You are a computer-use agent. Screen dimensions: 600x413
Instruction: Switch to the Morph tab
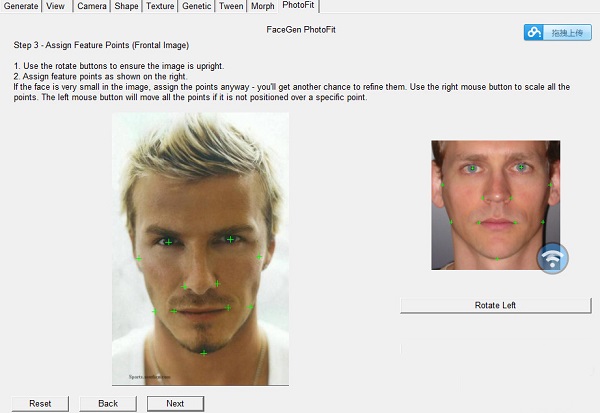click(x=262, y=6)
